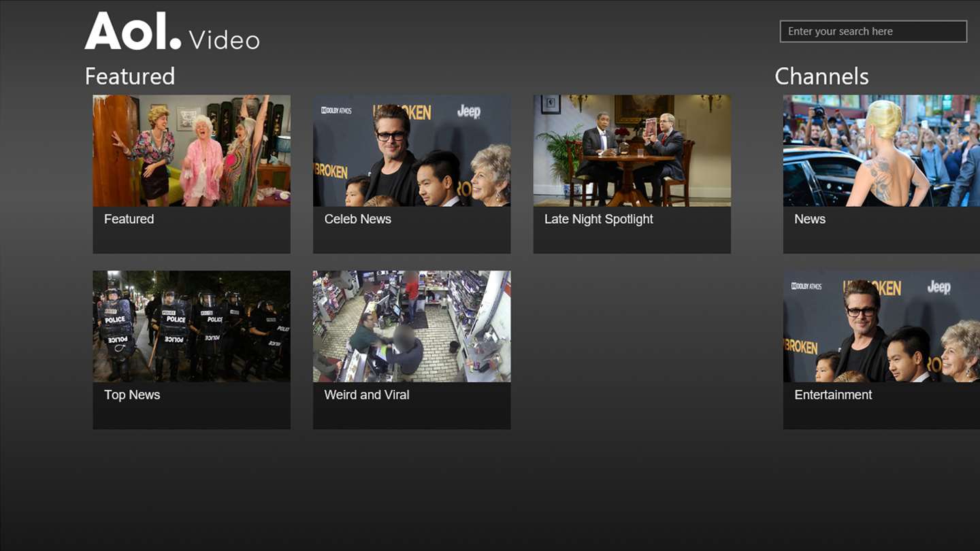This screenshot has height=551, width=980.
Task: Open the Entertainment channel thumbnail
Action: (x=881, y=327)
